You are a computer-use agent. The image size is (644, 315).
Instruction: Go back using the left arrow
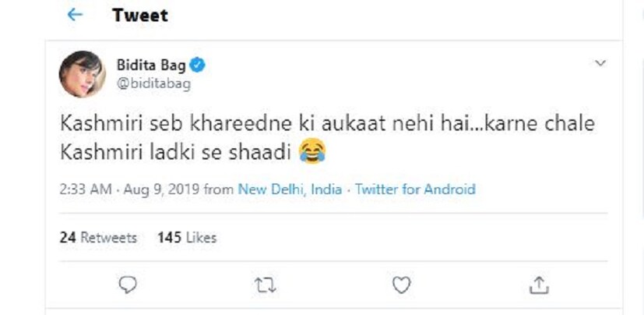pyautogui.click(x=75, y=15)
